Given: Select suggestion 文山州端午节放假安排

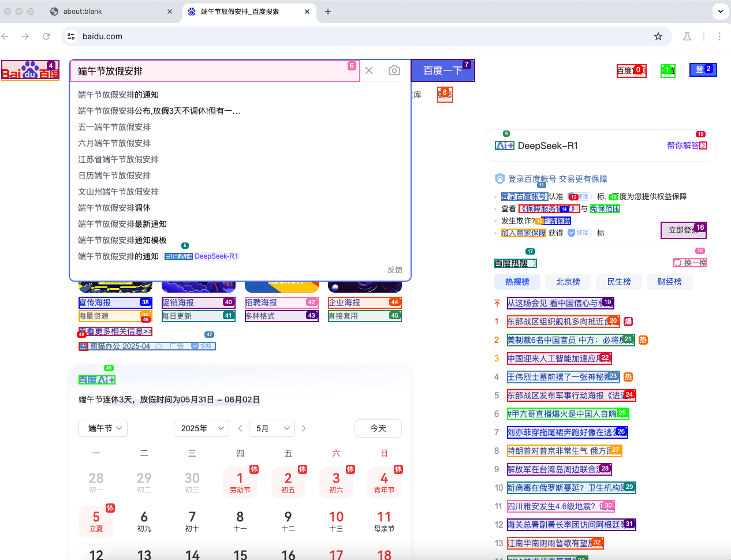Looking at the screenshot, I should (x=240, y=192).
